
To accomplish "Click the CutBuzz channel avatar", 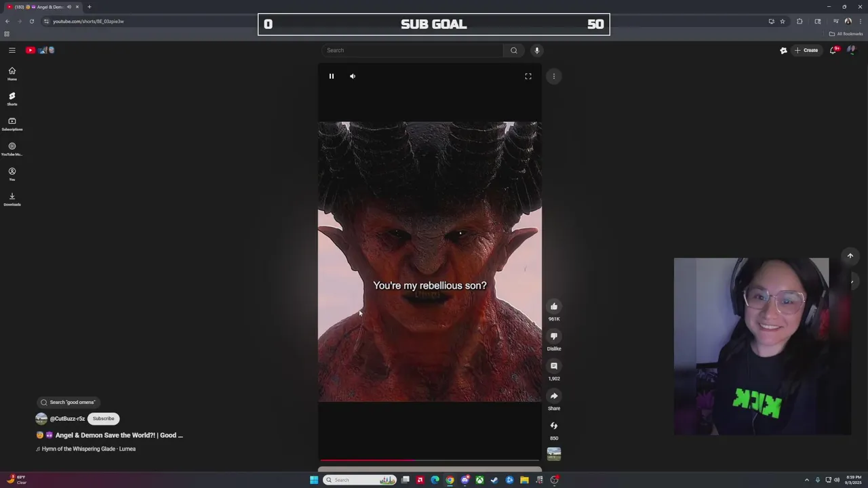I will tap(41, 418).
